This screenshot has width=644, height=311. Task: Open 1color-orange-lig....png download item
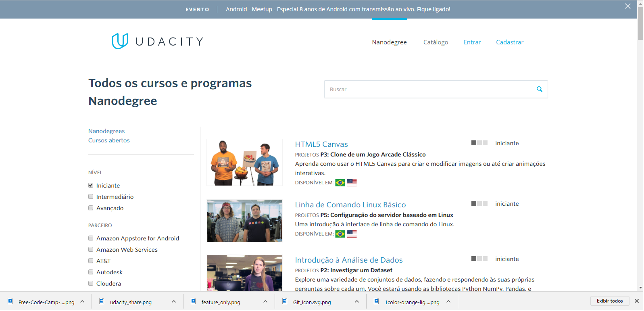(x=412, y=302)
